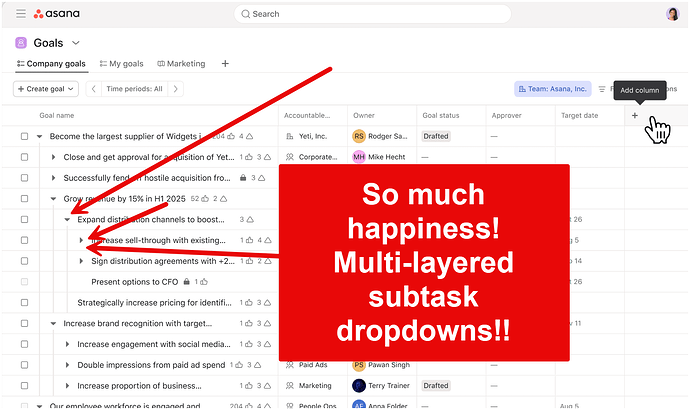
Task: Click the Asana logo
Action: pyautogui.click(x=57, y=14)
